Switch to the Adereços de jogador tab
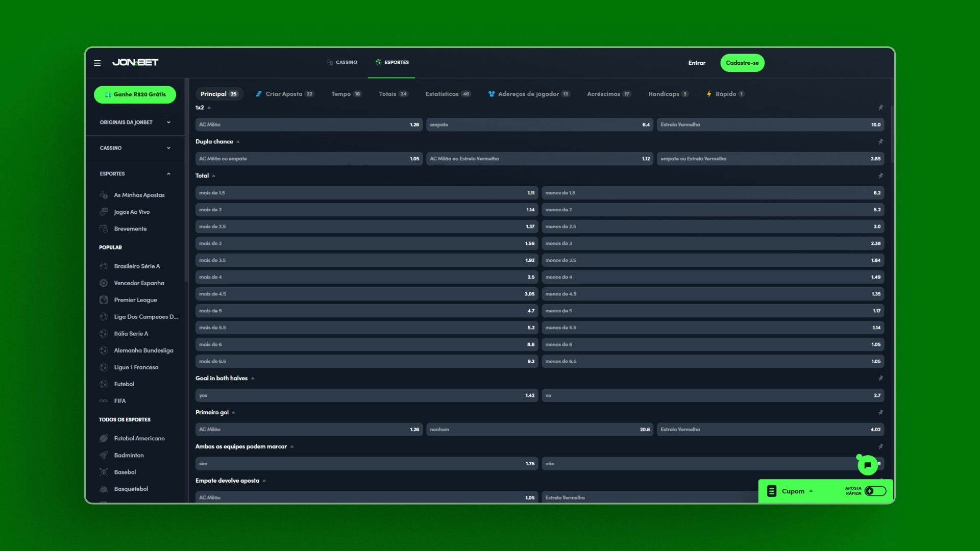 click(x=529, y=94)
